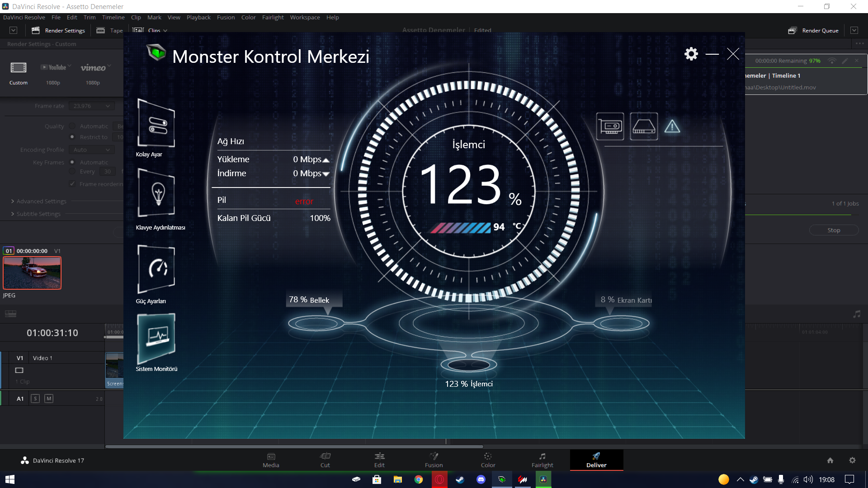
Task: Switch to the Color page
Action: 488,460
